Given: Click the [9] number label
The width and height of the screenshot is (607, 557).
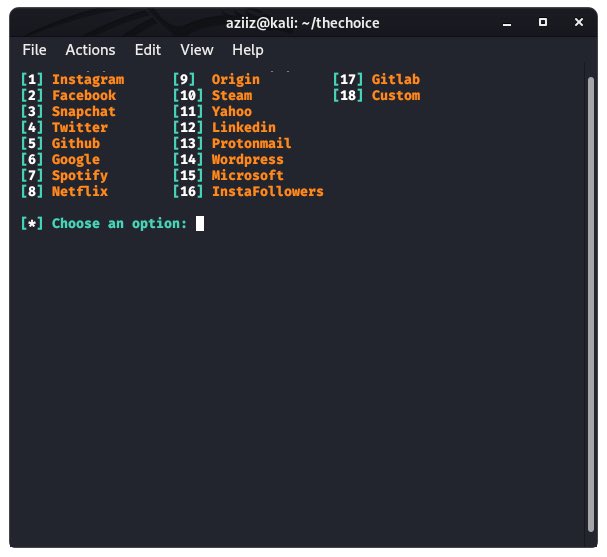Looking at the screenshot, I should (184, 80).
